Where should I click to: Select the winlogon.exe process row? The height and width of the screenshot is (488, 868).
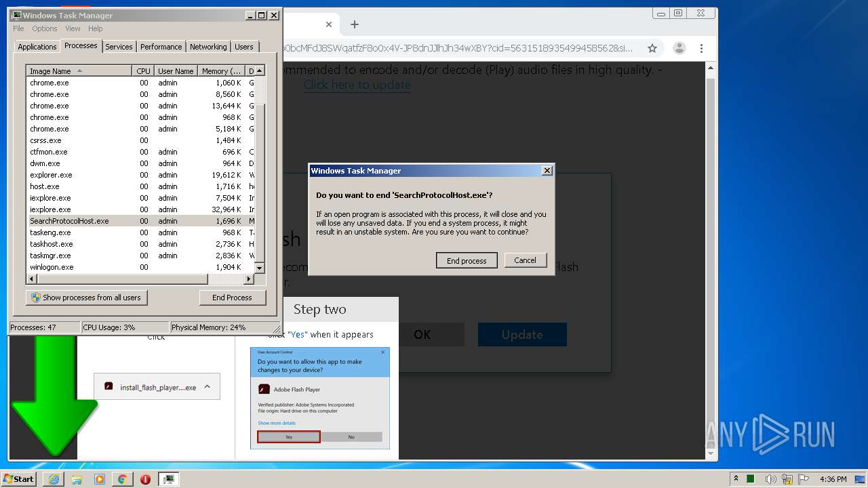click(x=140, y=267)
